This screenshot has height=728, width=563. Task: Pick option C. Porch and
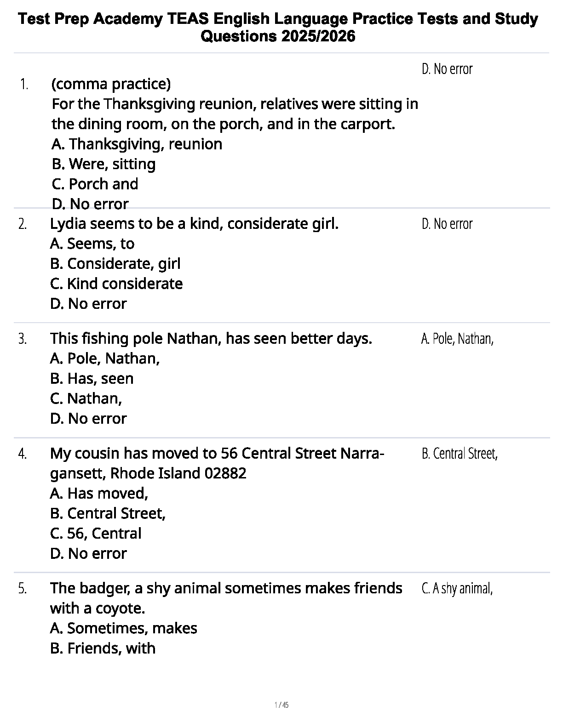95,184
